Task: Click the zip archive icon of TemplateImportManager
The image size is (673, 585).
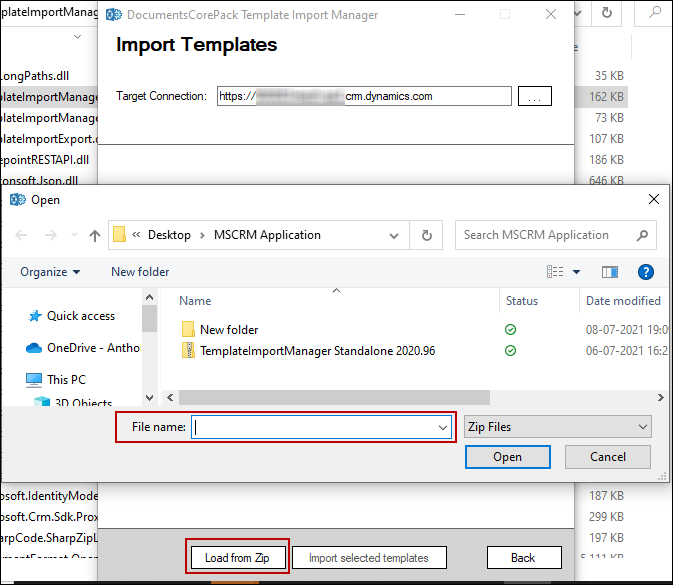Action: coord(188,351)
